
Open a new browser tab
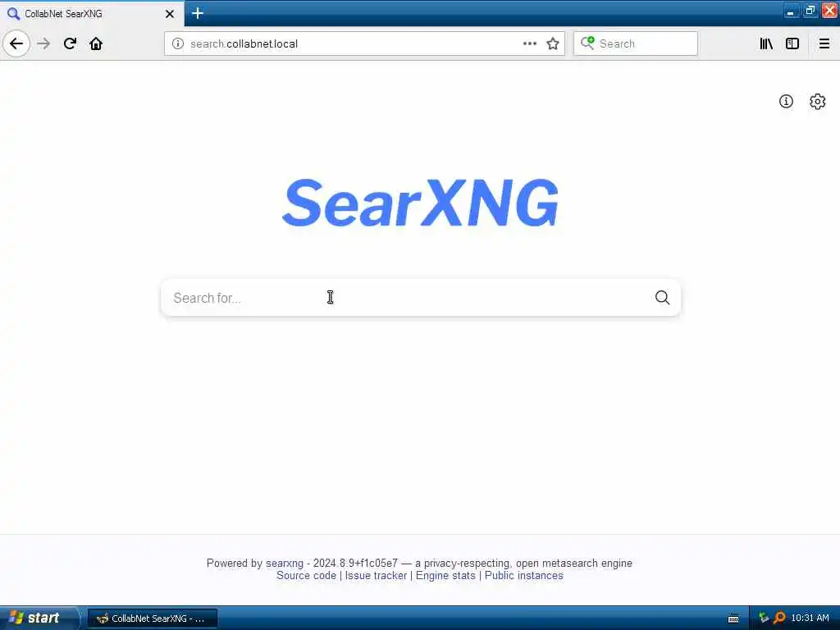[x=198, y=13]
